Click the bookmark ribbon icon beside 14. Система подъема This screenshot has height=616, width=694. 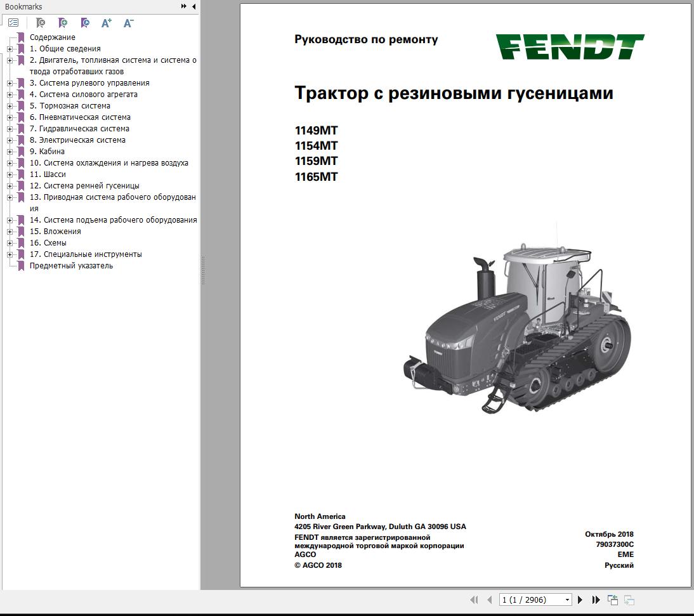pyautogui.click(x=21, y=220)
